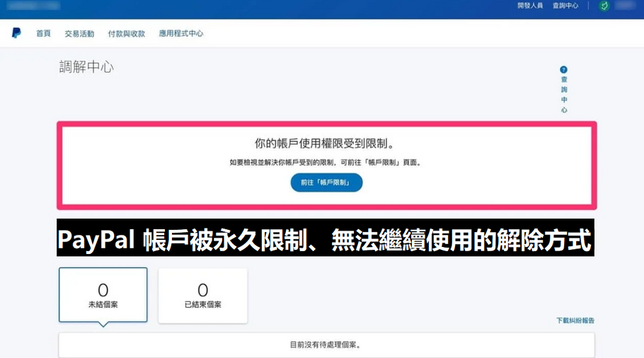Image resolution: width=644 pixels, height=358 pixels.
Task: Open 查詢中心 from the top blue bar
Action: click(x=565, y=6)
